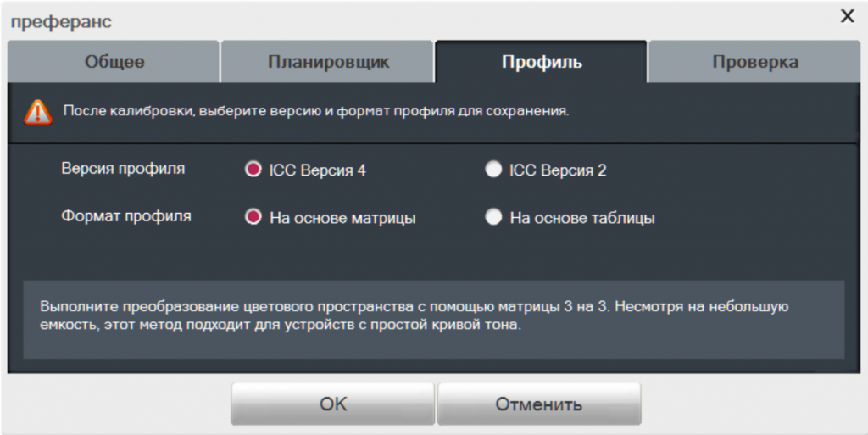Click the Формат профиля label
The image size is (868, 435).
(126, 216)
